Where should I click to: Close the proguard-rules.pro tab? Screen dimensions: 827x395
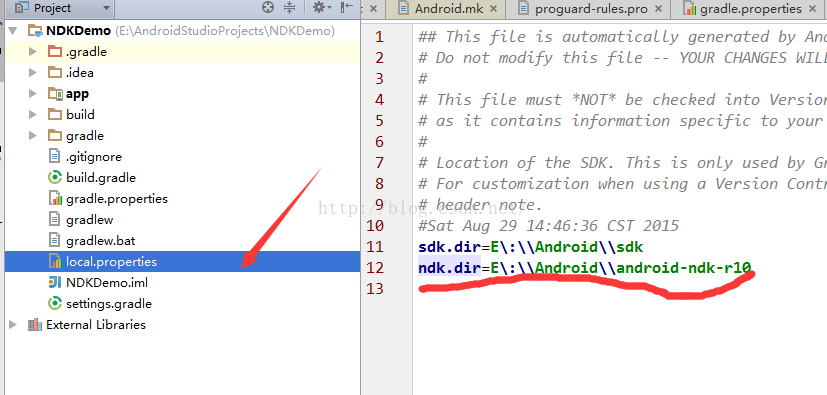click(x=658, y=8)
